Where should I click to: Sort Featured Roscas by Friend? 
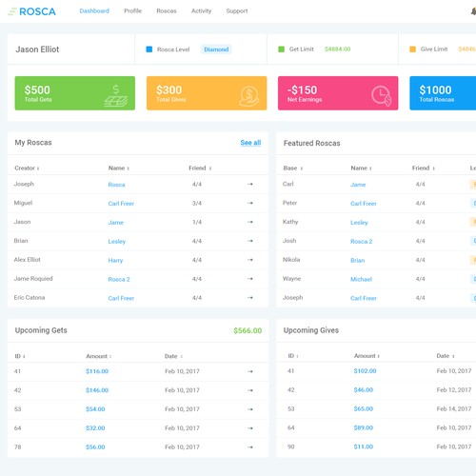(424, 169)
